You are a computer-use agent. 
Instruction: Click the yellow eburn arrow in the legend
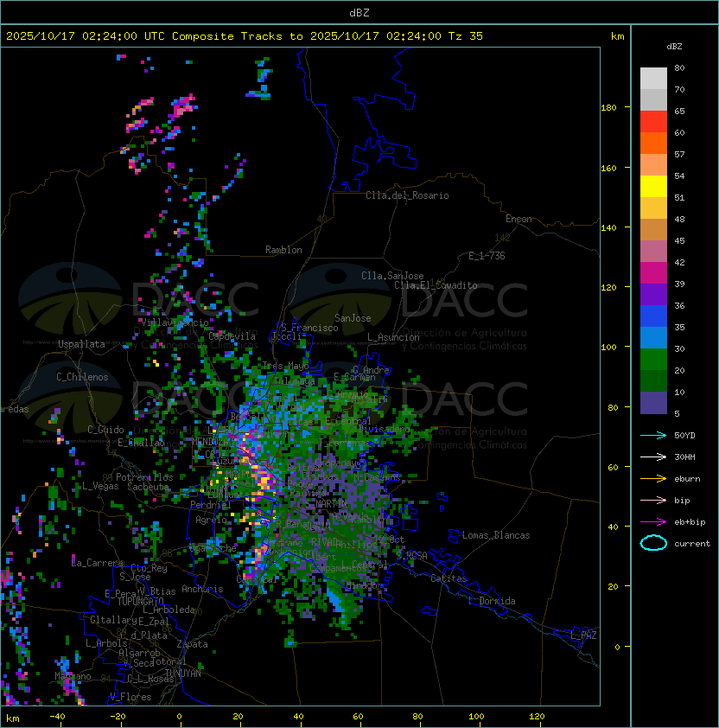pyautogui.click(x=653, y=479)
